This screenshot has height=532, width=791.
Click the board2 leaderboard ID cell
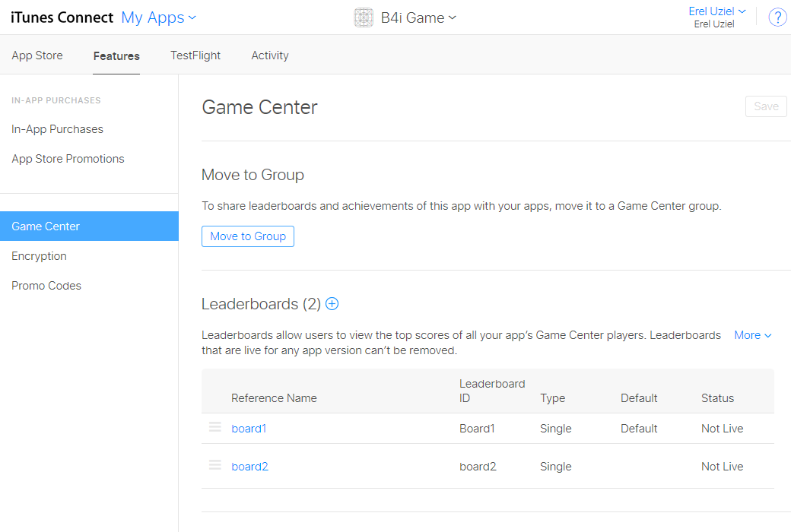tap(478, 467)
